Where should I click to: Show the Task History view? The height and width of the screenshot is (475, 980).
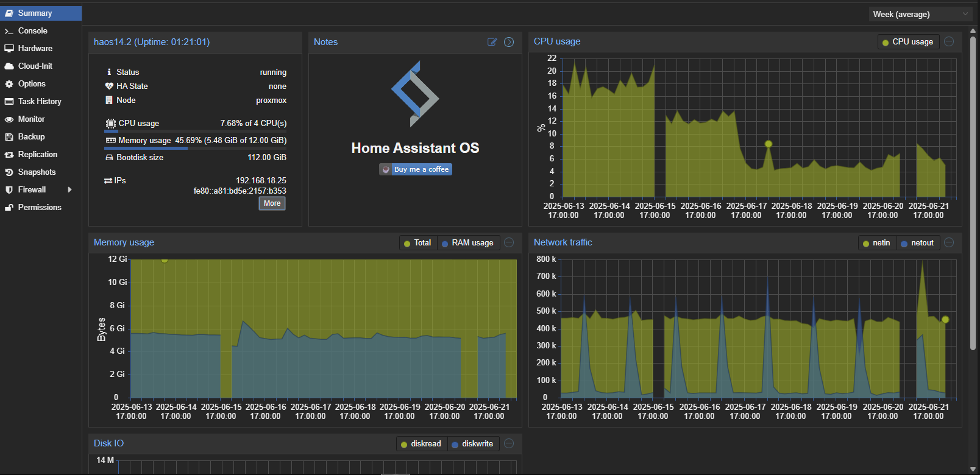(40, 101)
